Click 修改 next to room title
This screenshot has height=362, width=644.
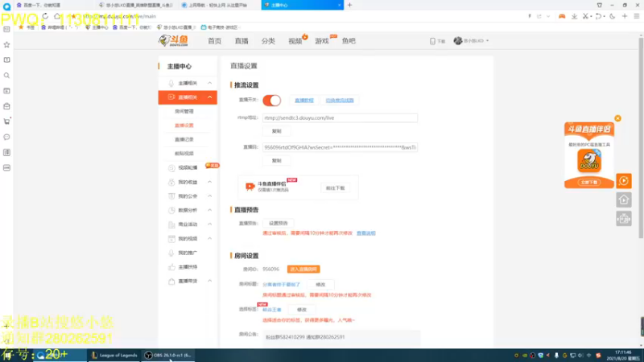click(320, 285)
